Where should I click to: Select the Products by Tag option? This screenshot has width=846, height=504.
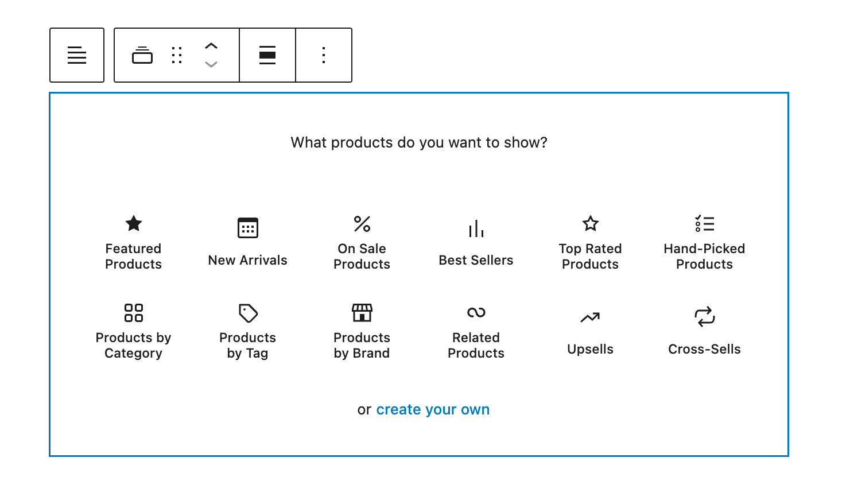247,330
